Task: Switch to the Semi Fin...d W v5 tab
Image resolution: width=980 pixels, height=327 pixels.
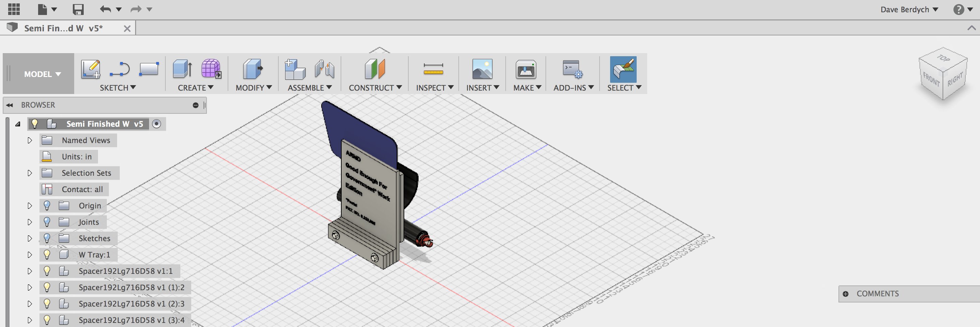Action: click(x=63, y=28)
